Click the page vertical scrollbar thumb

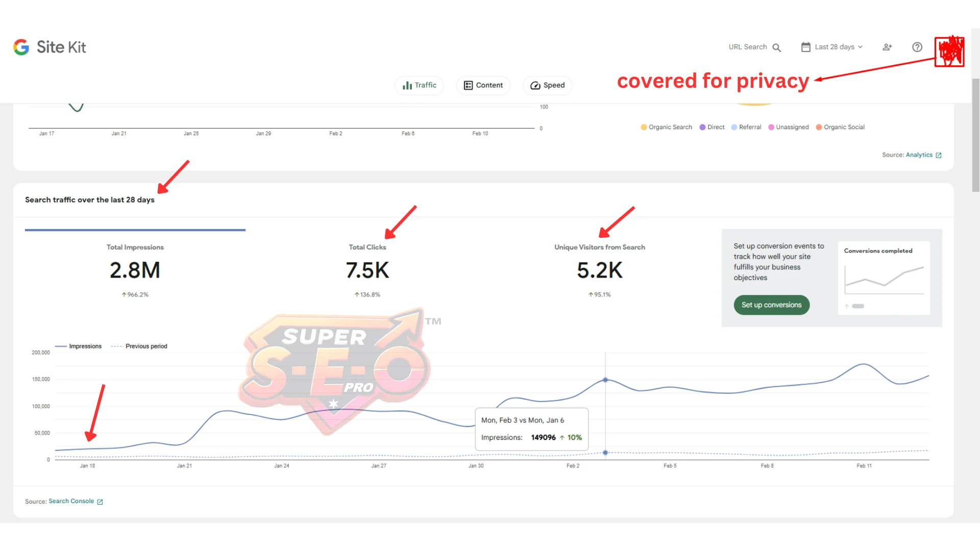coord(975,135)
